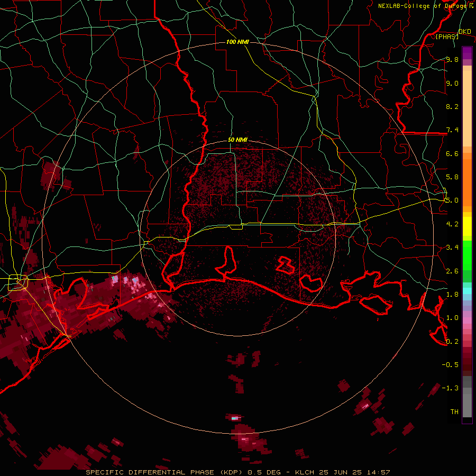Click the DKD product code label

(x=465, y=32)
